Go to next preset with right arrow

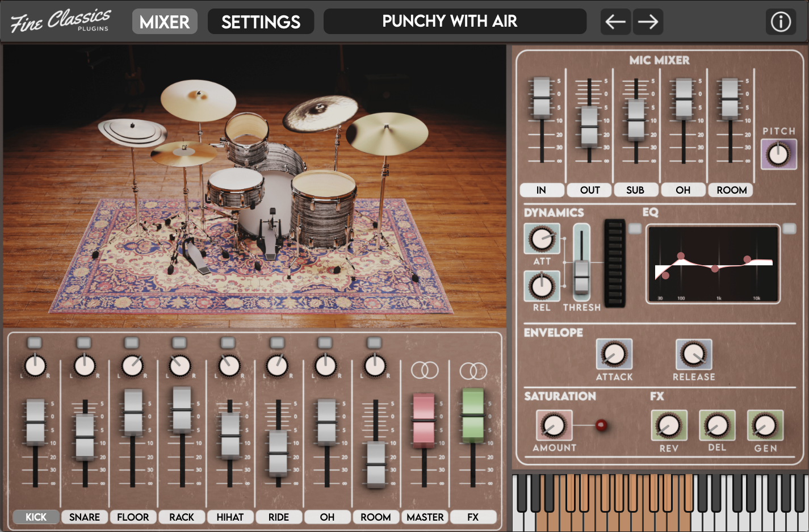tap(648, 22)
